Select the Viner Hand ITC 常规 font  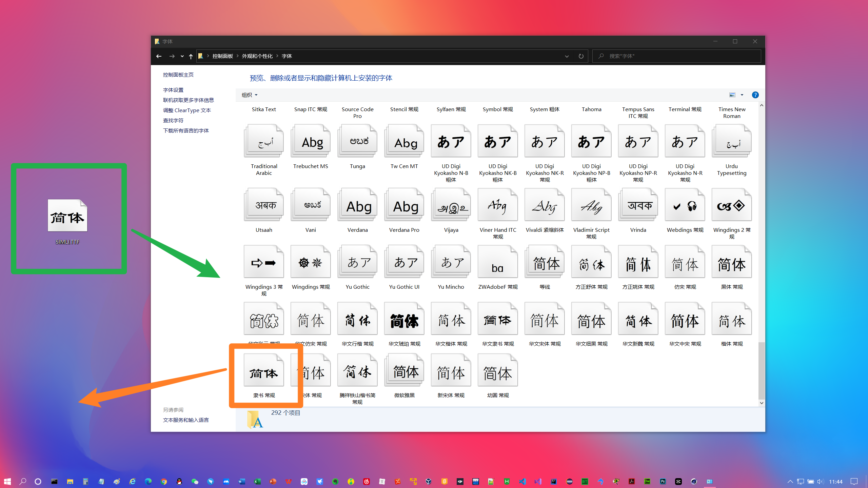498,205
